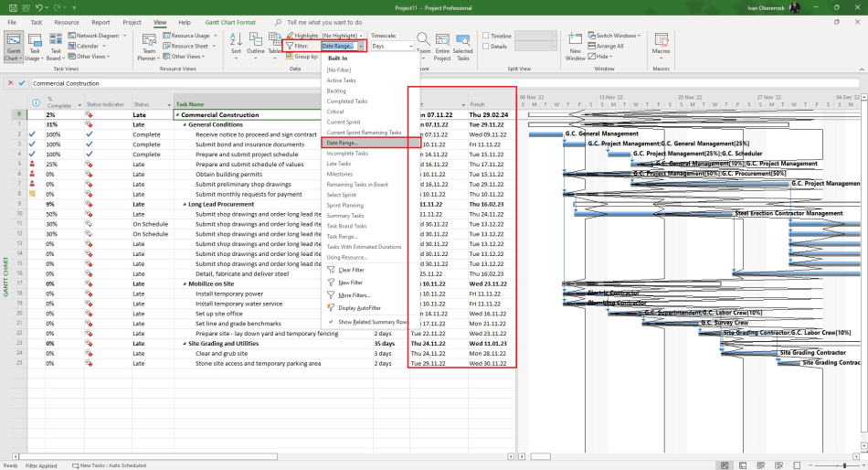Select the Late Tasks filter
This screenshot has width=868, height=470.
[339, 164]
